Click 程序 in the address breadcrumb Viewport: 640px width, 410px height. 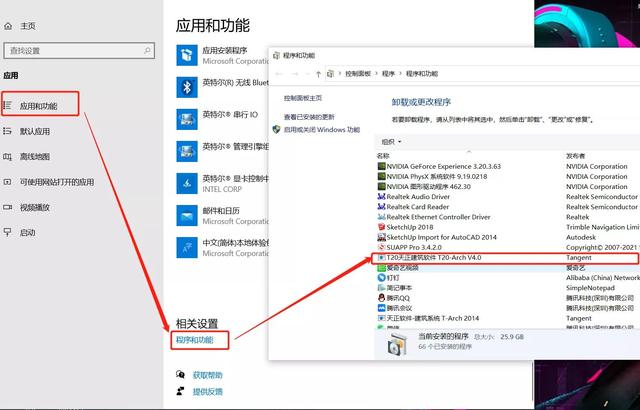click(x=388, y=74)
